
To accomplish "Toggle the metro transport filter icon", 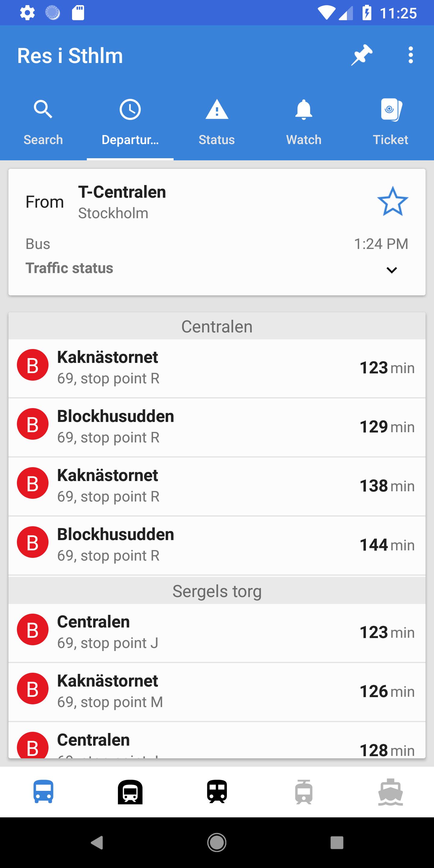I will (130, 792).
